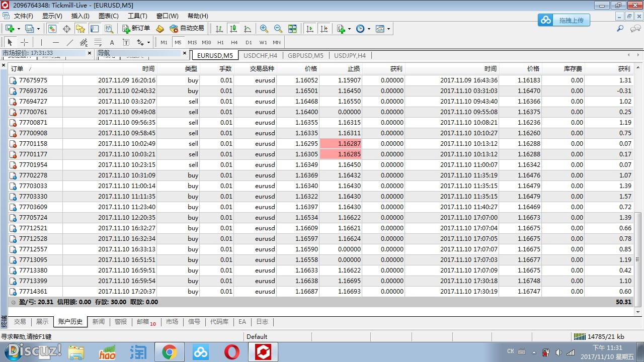Image resolution: width=644 pixels, height=362 pixels.
Task: Close the 导航 panel
Action: pyautogui.click(x=185, y=53)
